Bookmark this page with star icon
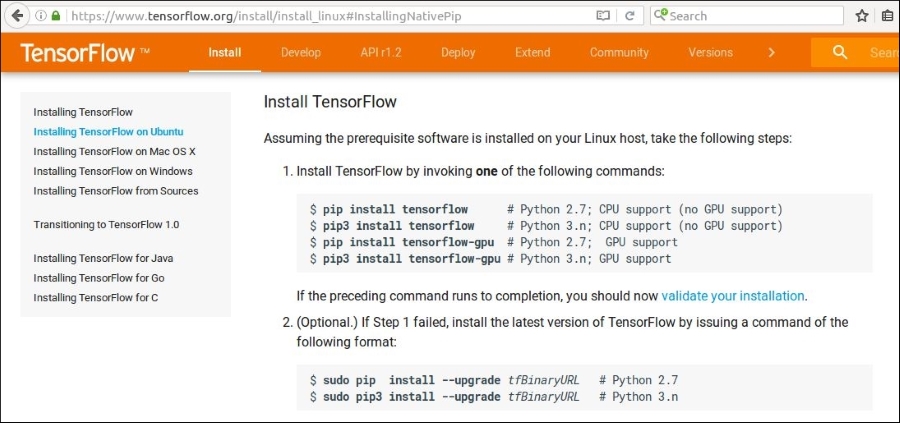 coord(862,16)
